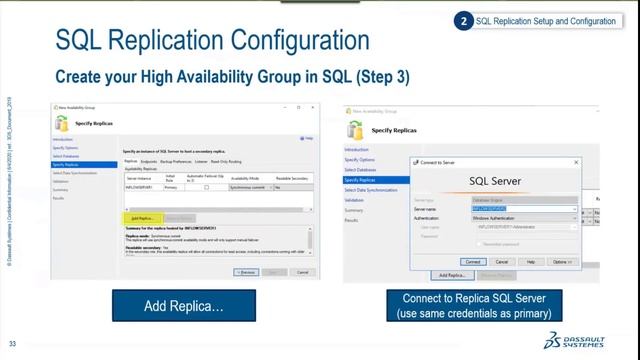Tick Automatic Failover checkbox in left wizard's replica row
Image resolution: width=640 pixels, height=360 pixels.
click(207, 187)
